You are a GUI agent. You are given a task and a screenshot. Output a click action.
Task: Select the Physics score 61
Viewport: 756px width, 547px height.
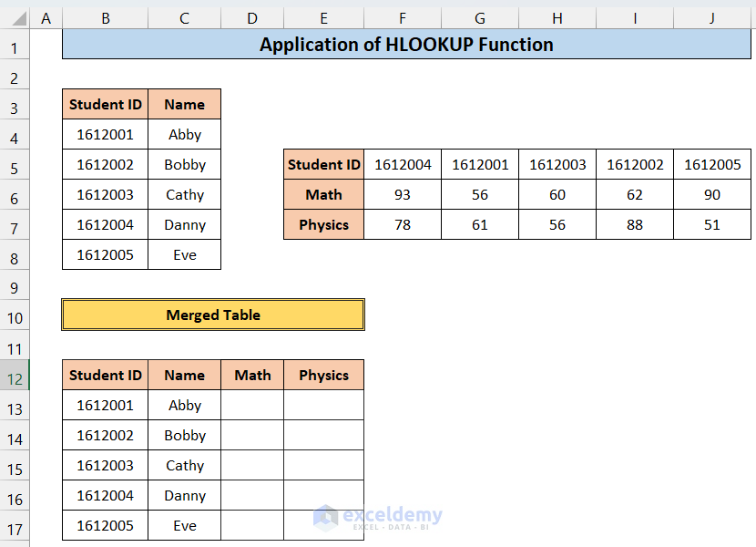(x=480, y=224)
